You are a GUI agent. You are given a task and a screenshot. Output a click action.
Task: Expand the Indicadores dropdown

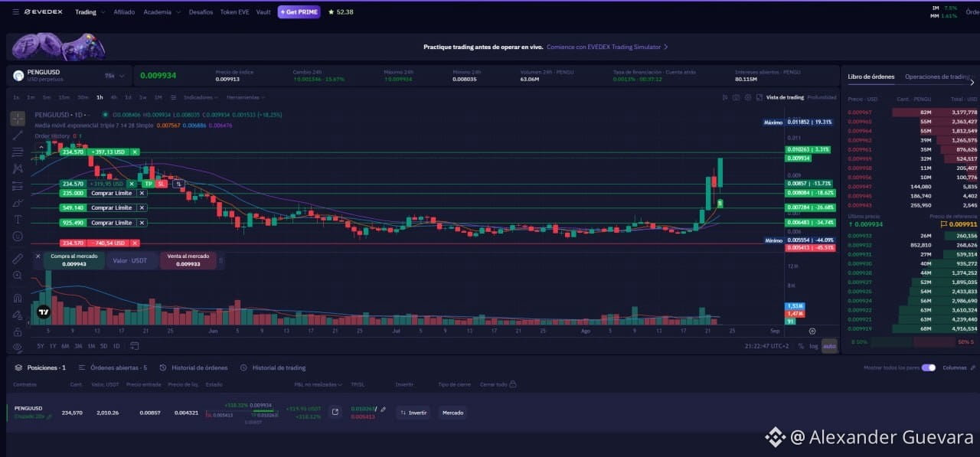(x=201, y=97)
